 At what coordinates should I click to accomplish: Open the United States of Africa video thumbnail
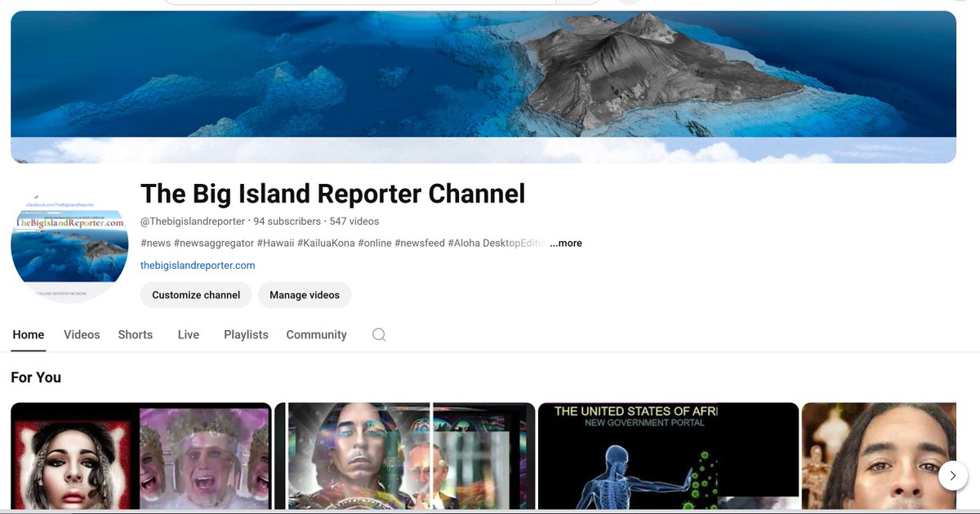pos(668,455)
